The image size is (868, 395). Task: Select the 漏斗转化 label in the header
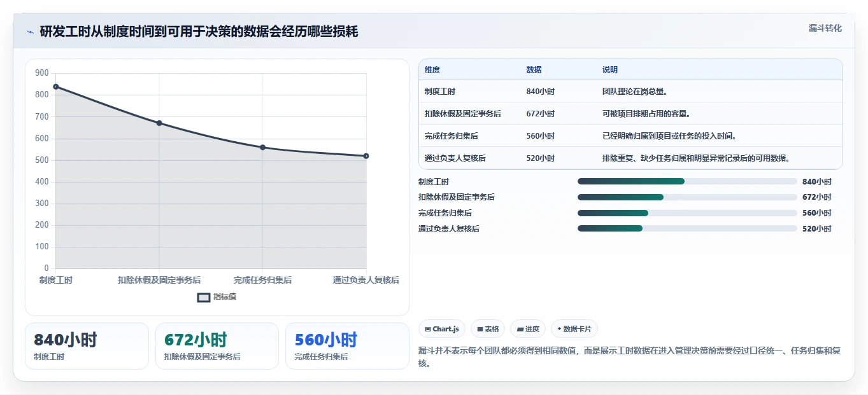coord(825,29)
